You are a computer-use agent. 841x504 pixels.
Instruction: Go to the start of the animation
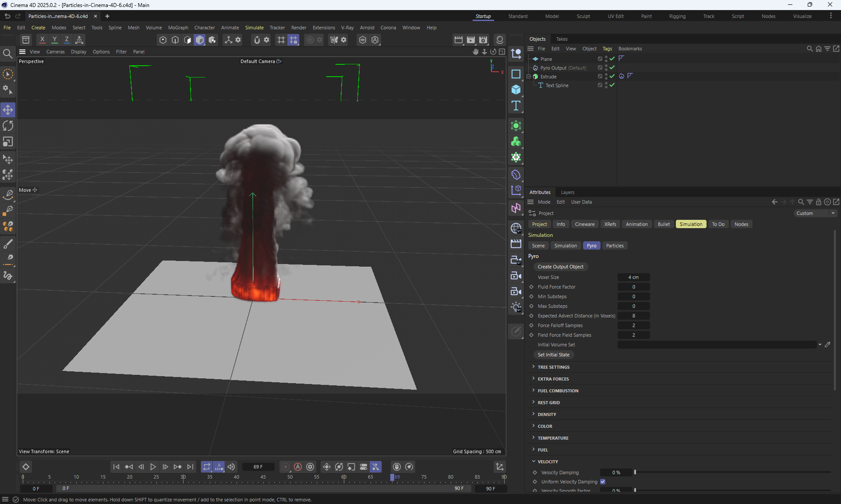(116, 467)
